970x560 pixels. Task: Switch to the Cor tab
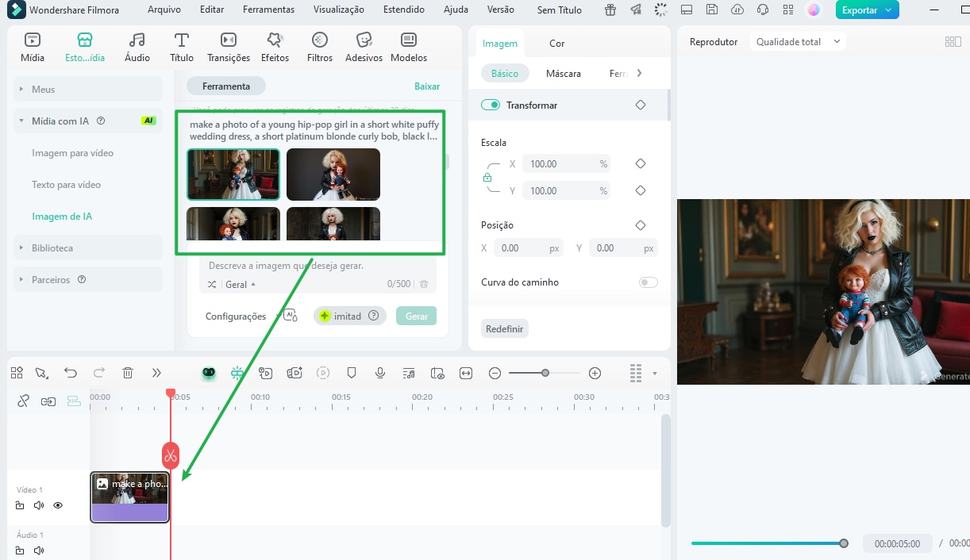point(557,44)
